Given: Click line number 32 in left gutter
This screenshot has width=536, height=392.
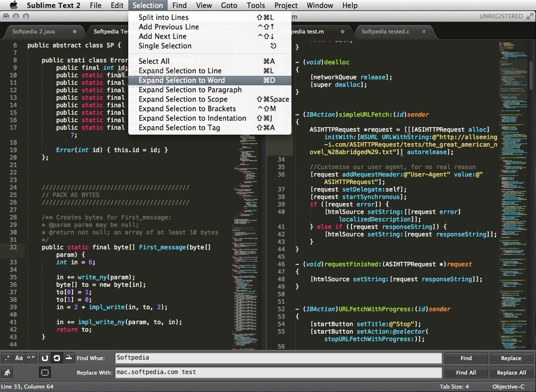Looking at the screenshot, I should click(13, 247).
